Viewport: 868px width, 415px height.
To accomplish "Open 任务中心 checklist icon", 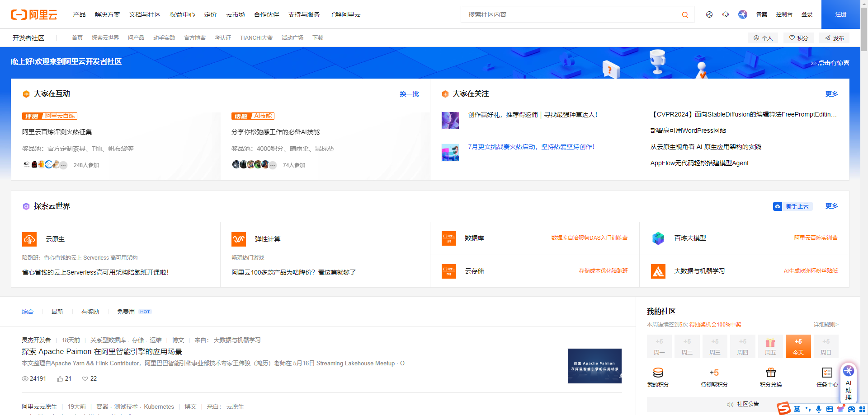I will (827, 373).
